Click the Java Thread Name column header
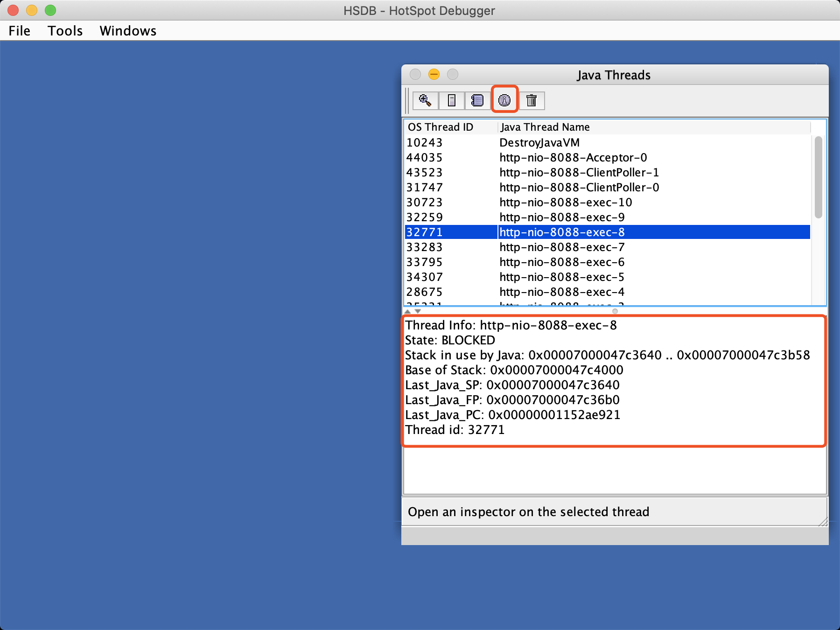The width and height of the screenshot is (840, 630). [654, 127]
